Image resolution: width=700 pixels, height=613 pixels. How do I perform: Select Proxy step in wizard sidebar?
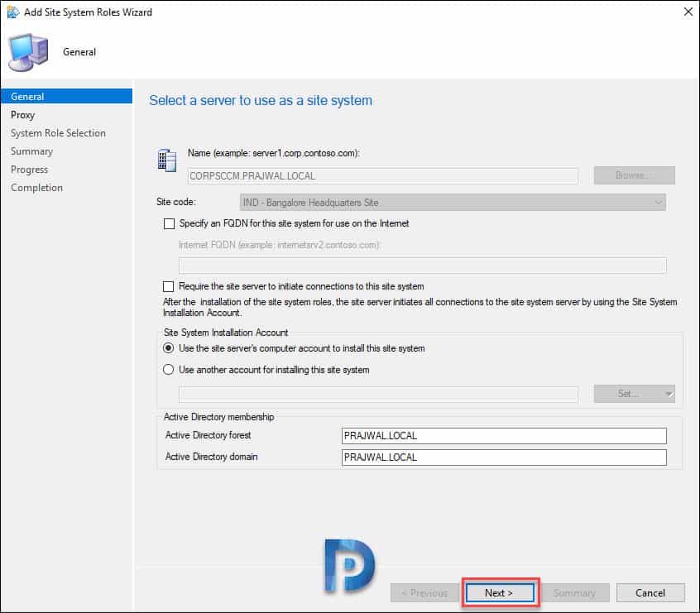23,115
